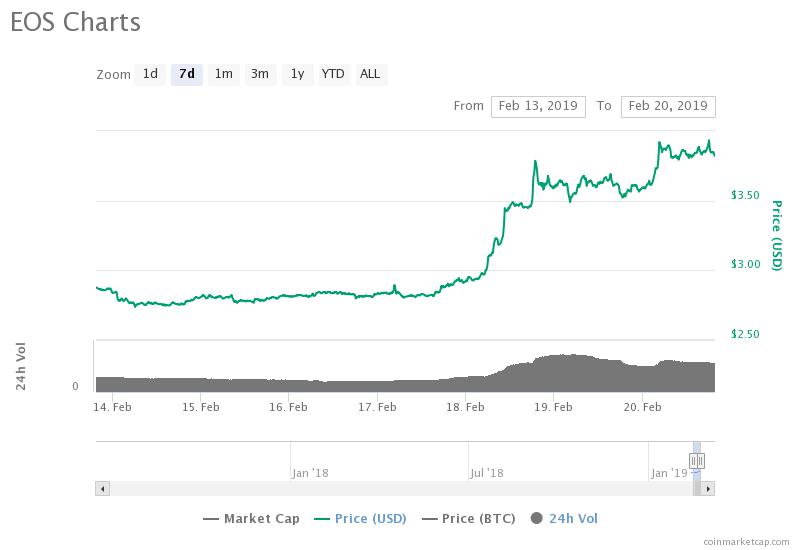Toggle the Market Cap legend series
Image resolution: width=800 pixels, height=550 pixels.
[x=252, y=519]
